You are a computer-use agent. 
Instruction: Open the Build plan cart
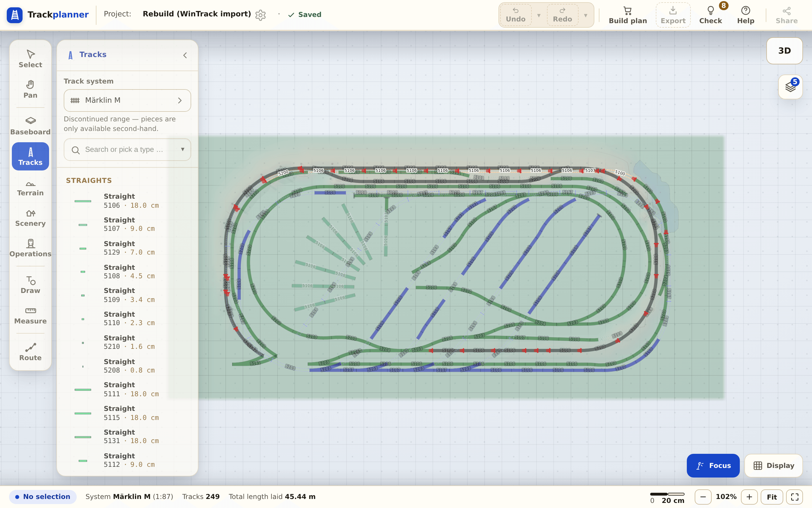(628, 15)
